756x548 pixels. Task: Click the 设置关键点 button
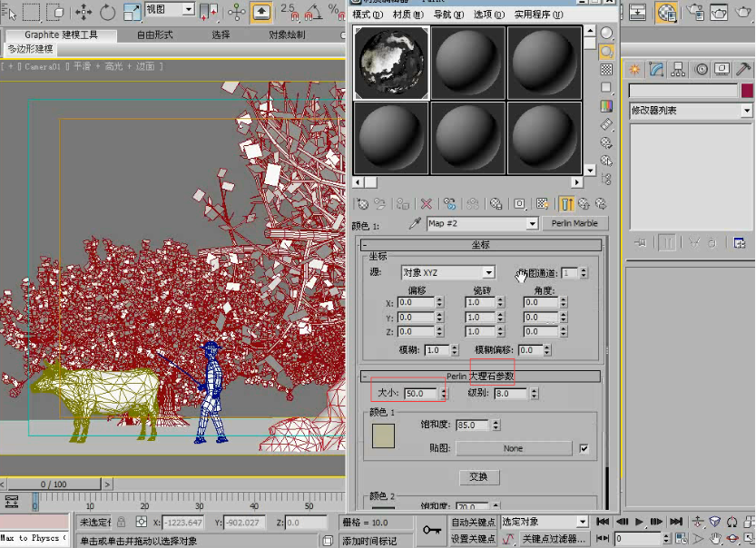tap(473, 538)
